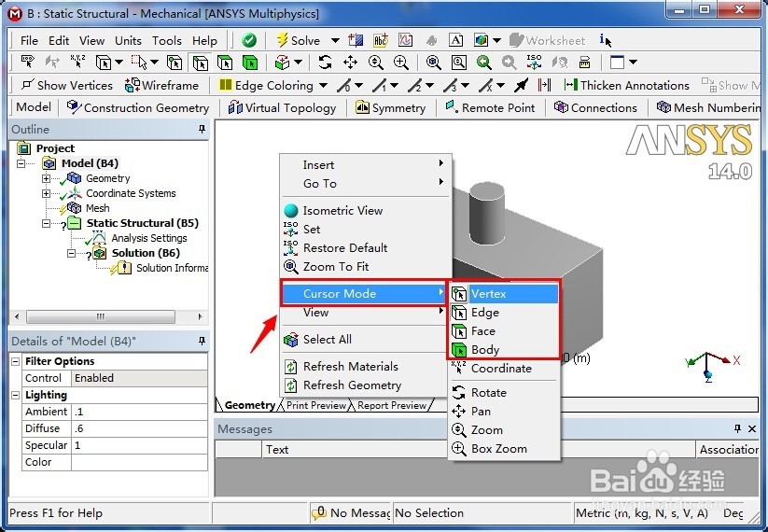The width and height of the screenshot is (768, 532).
Task: Open the Insert context submenu
Action: (366, 164)
